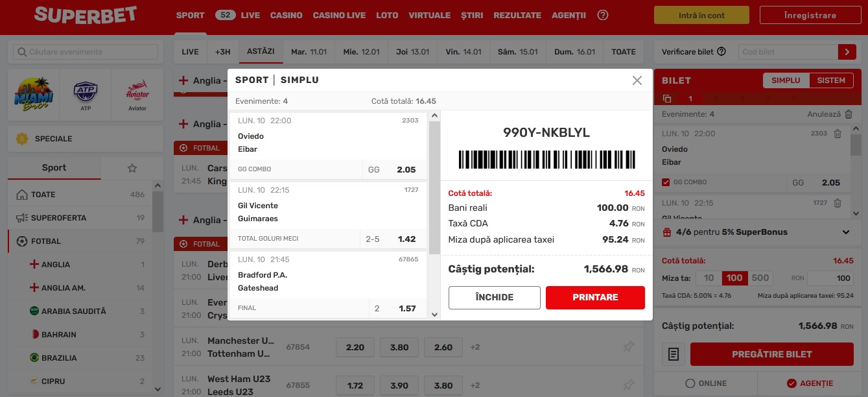Expand the Anglia AM. league list
The image size is (868, 397).
(80, 288)
